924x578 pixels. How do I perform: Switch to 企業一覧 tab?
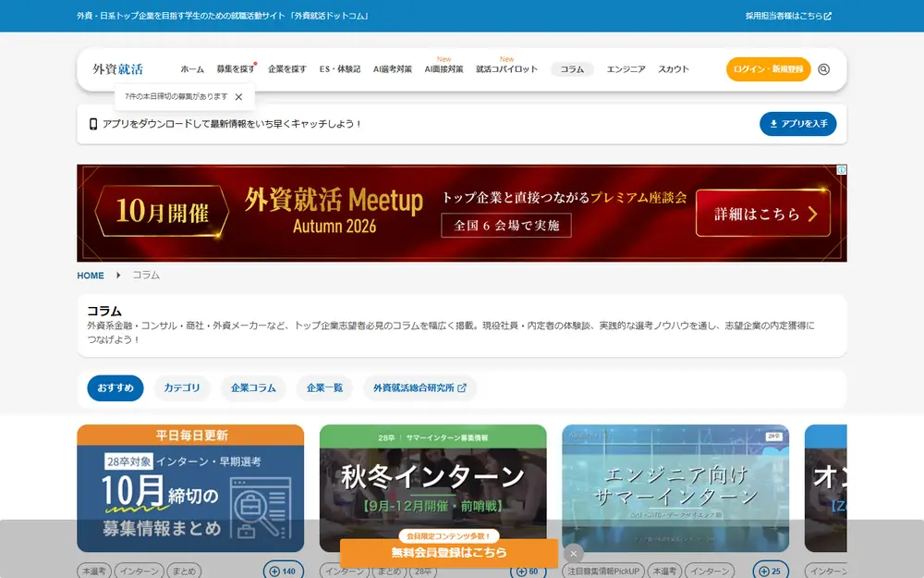(324, 388)
